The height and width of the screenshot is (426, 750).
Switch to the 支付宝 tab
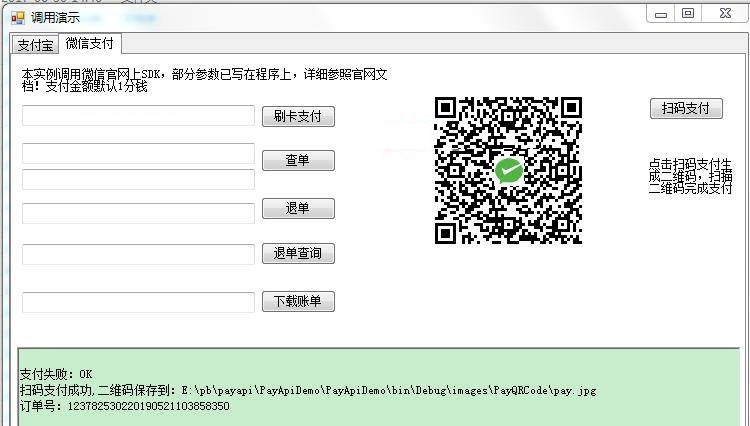click(34, 44)
